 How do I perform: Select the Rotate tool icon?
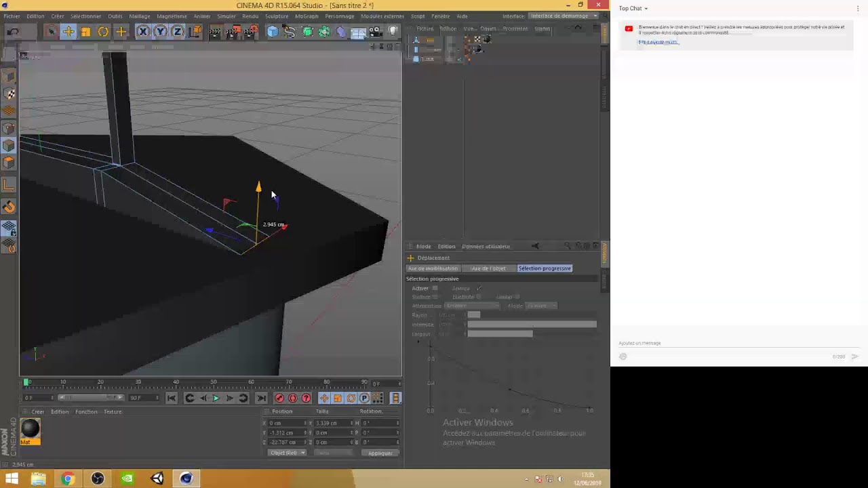pos(103,31)
